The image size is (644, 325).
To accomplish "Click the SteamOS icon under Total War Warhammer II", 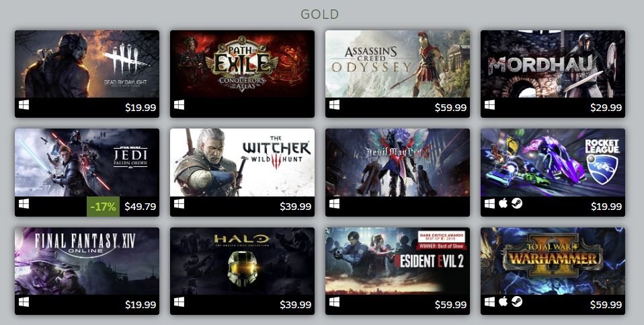I will click(x=517, y=301).
